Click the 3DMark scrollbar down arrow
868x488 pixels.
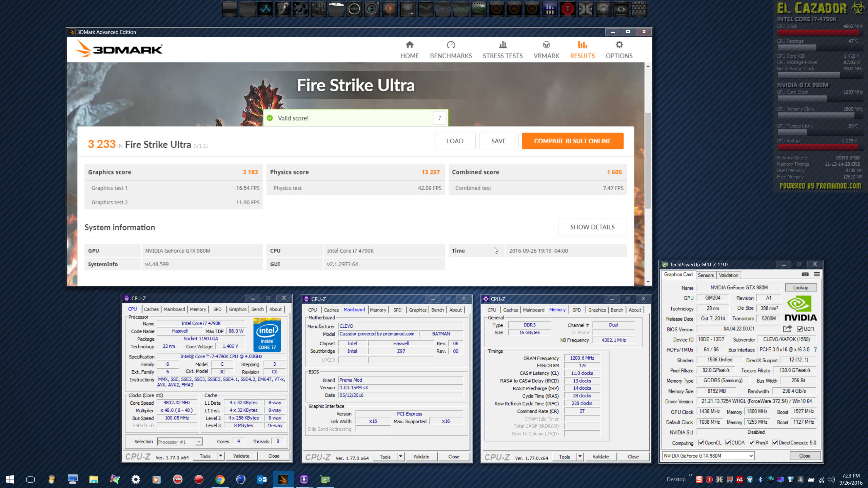tap(648, 282)
